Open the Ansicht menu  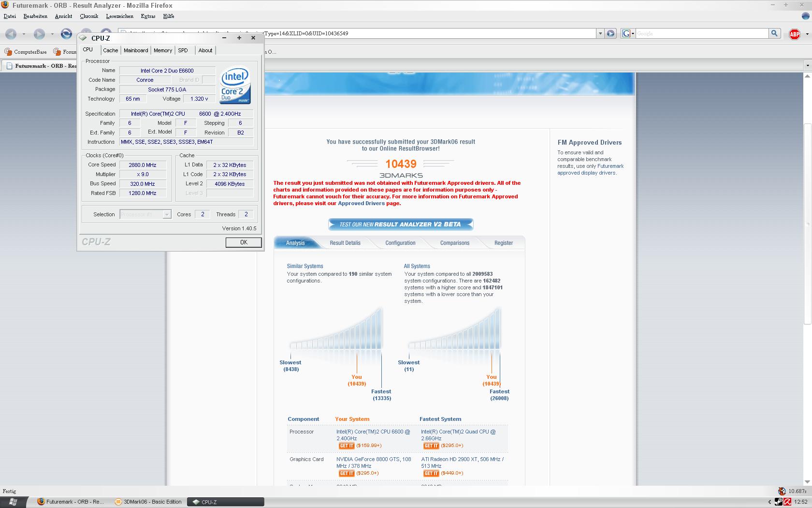pos(63,16)
